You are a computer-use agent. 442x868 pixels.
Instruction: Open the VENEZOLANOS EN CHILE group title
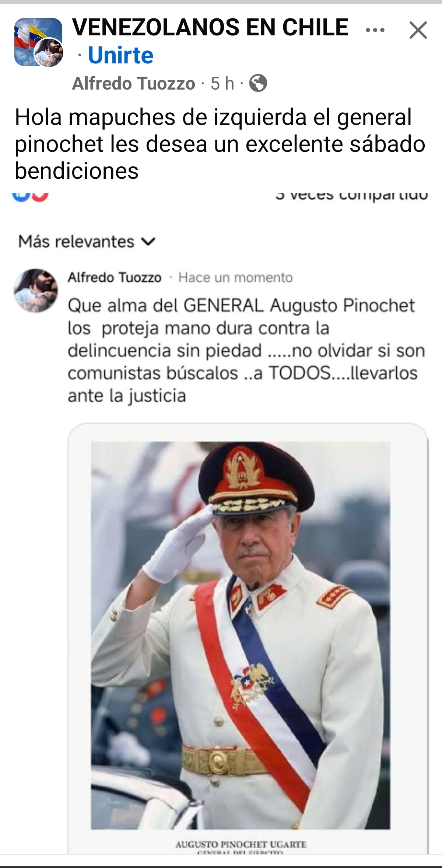pos(210,27)
